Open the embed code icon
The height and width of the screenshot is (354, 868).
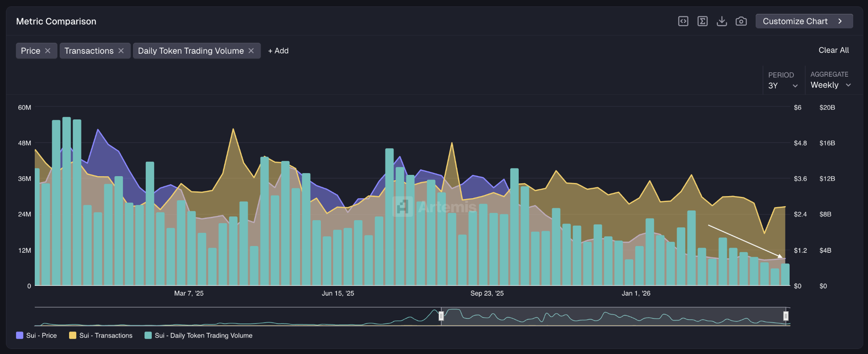(683, 21)
